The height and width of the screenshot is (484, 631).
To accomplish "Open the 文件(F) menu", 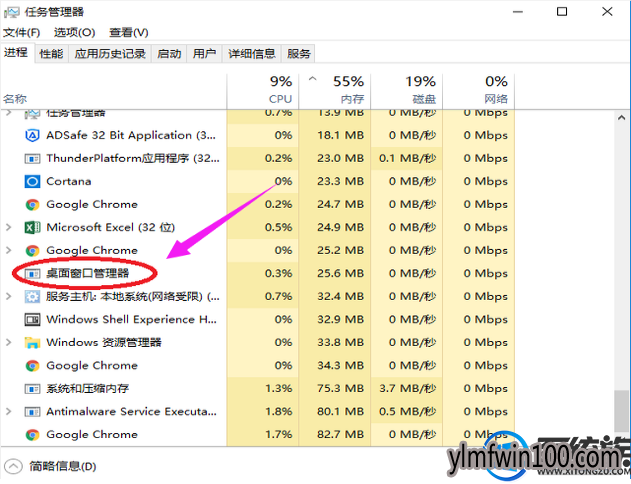I will pos(22,32).
